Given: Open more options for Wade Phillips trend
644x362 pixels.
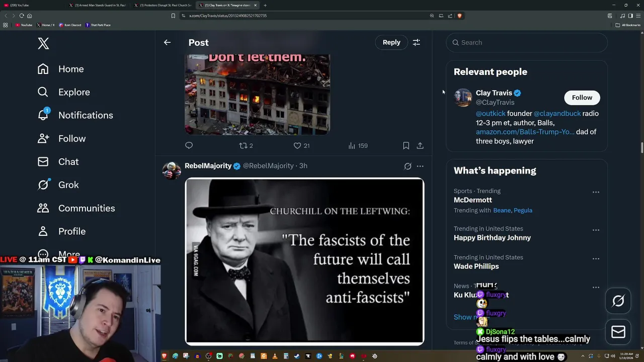Looking at the screenshot, I should [596, 259].
